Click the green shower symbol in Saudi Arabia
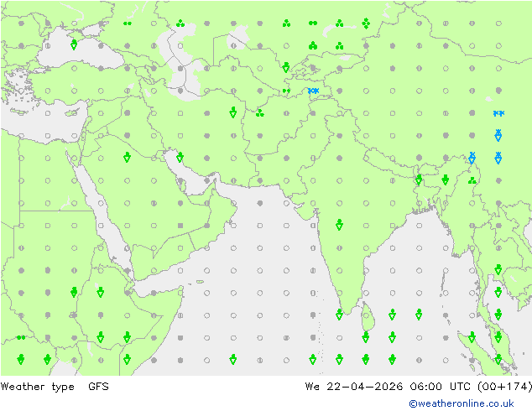This screenshot has height=411, width=532. click(127, 158)
